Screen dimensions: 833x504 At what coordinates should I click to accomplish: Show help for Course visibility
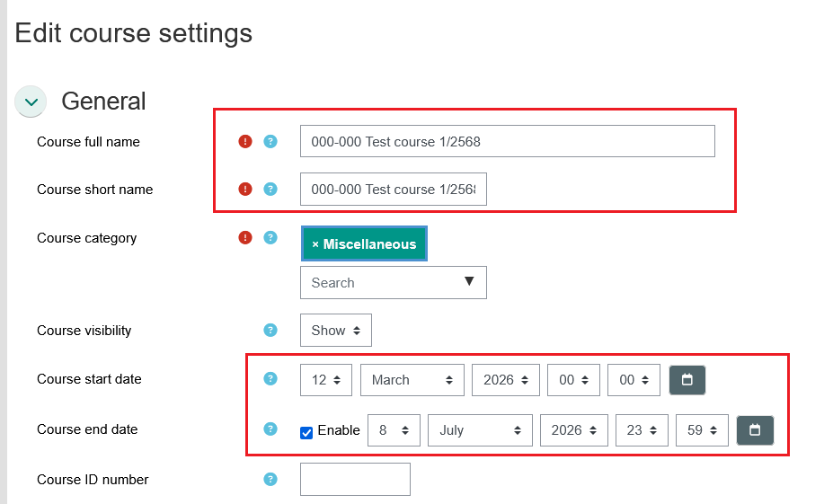click(x=270, y=331)
